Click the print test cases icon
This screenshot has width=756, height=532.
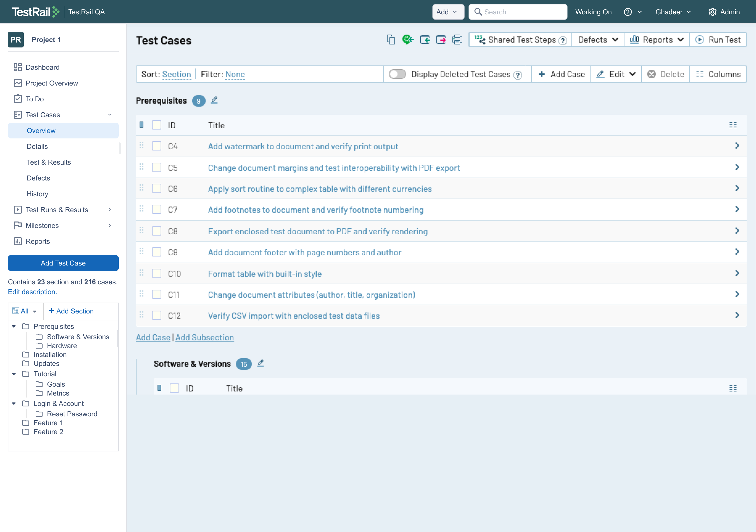(x=457, y=40)
